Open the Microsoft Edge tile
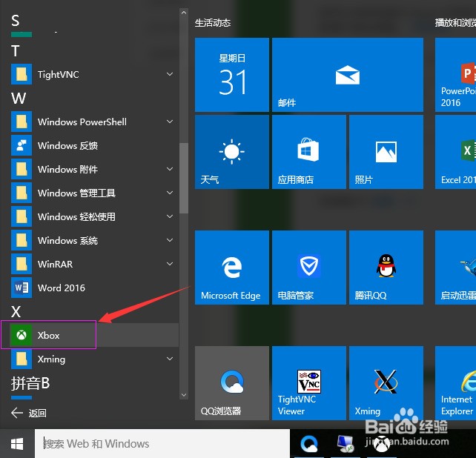 (232, 268)
